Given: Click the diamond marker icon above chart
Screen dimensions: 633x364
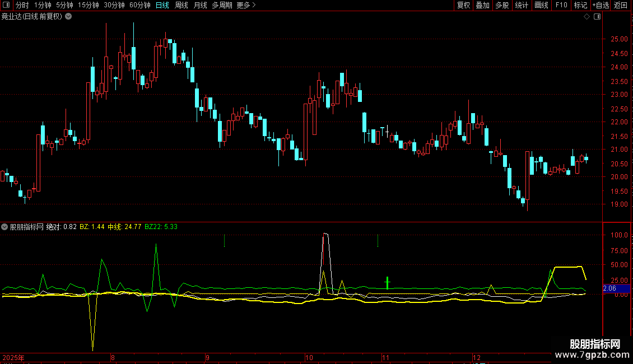Looking at the screenshot, I should (587, 17).
